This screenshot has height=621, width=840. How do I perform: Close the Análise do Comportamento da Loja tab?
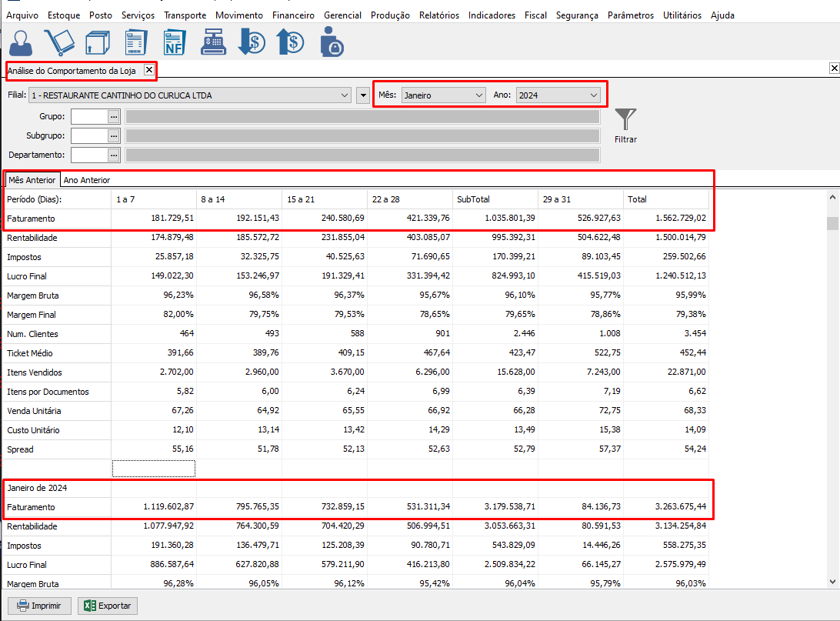point(149,70)
